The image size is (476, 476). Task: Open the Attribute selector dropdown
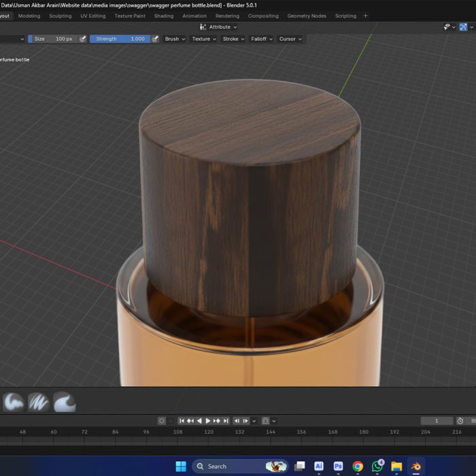click(219, 27)
